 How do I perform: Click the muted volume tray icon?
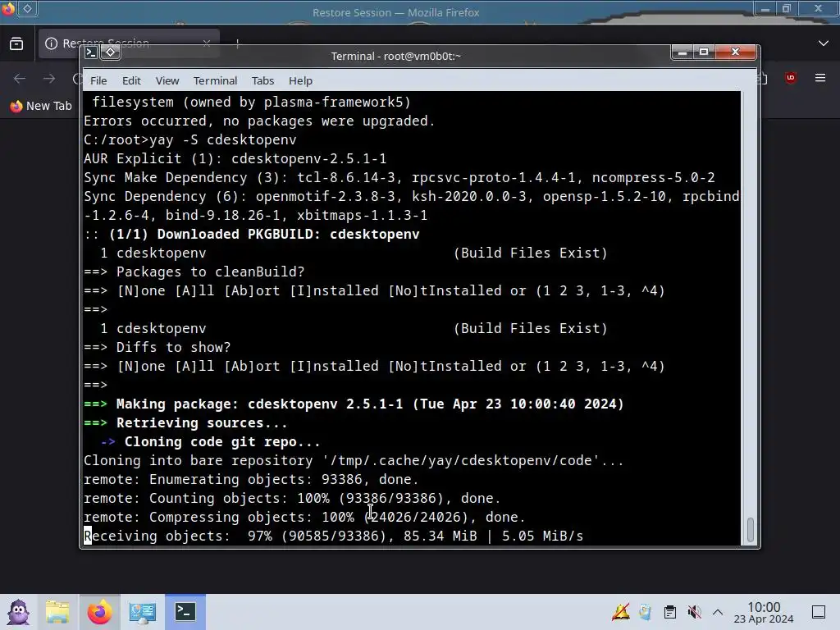694,612
